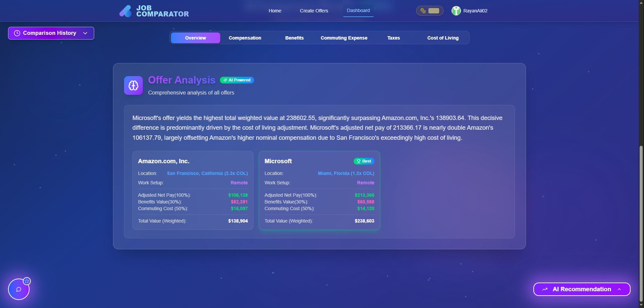Click Microsoft's benefits value $60,588
Image resolution: width=644 pixels, height=308 pixels.
pos(365,202)
